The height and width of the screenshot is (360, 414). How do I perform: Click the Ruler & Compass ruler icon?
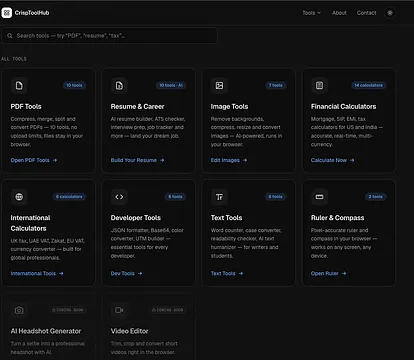pos(319,197)
